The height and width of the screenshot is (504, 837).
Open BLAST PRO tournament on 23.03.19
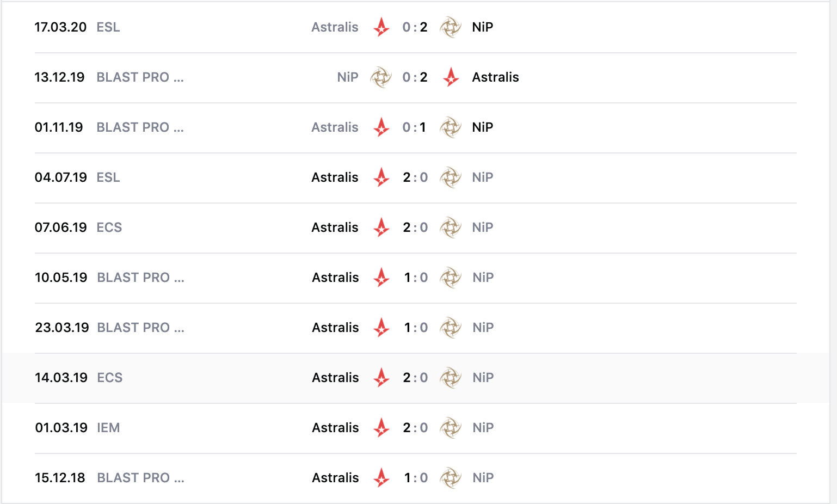140,328
